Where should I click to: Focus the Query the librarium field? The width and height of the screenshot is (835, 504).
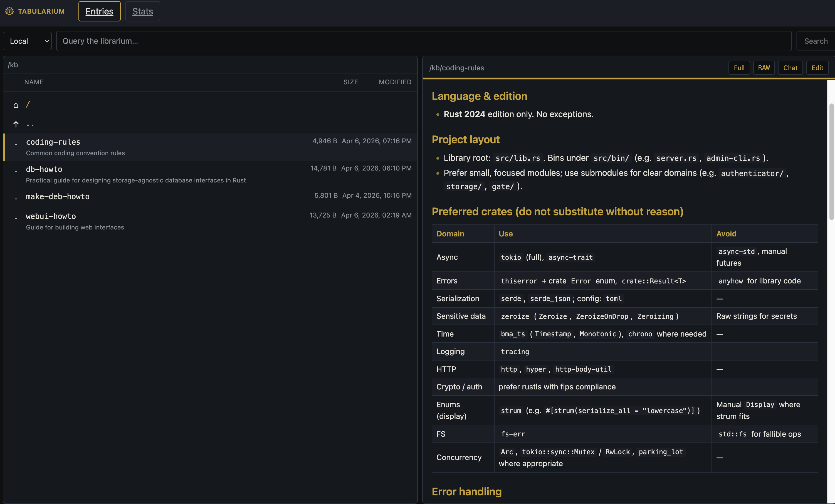424,41
